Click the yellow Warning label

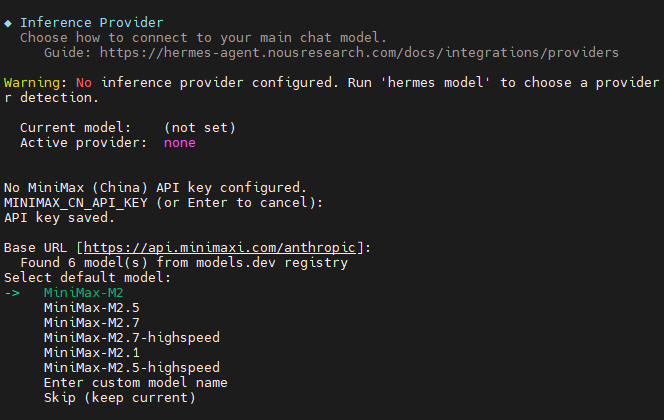(32, 83)
